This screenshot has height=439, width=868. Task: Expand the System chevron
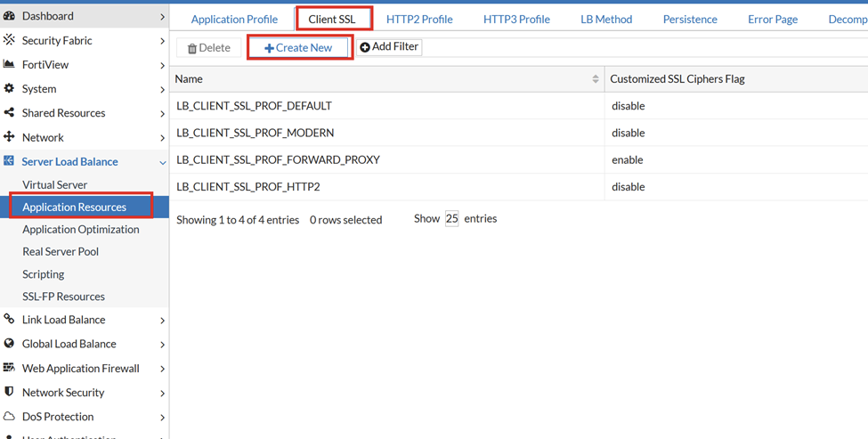pyautogui.click(x=162, y=90)
